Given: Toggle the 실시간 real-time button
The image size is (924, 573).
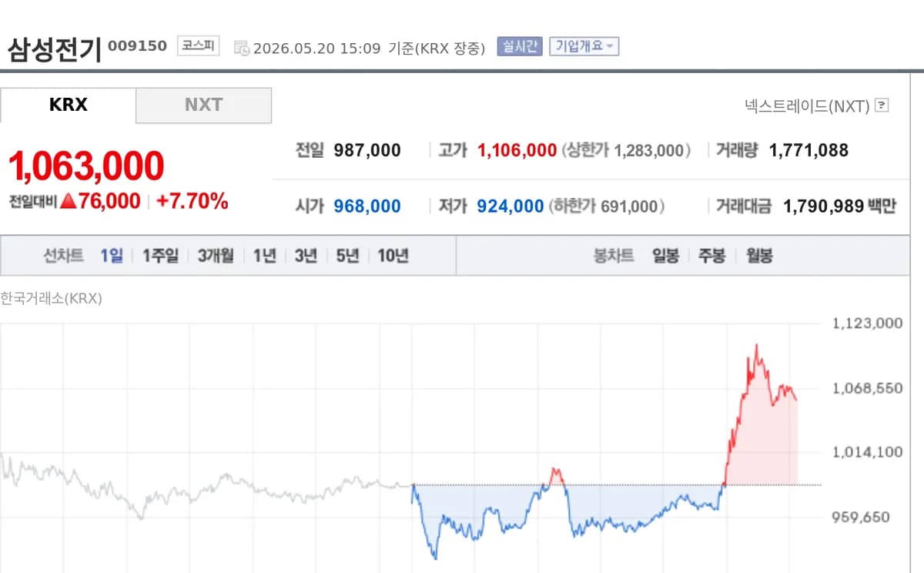Looking at the screenshot, I should [x=520, y=46].
